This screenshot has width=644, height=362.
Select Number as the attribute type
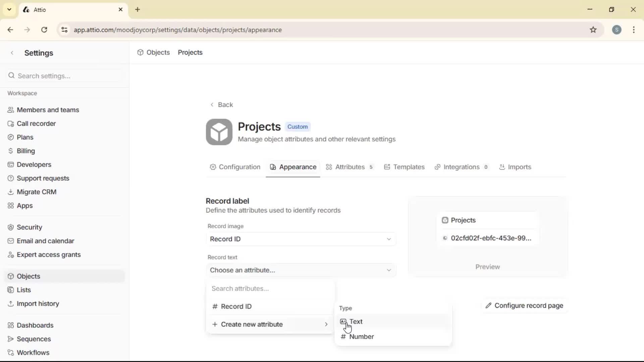tap(362, 337)
